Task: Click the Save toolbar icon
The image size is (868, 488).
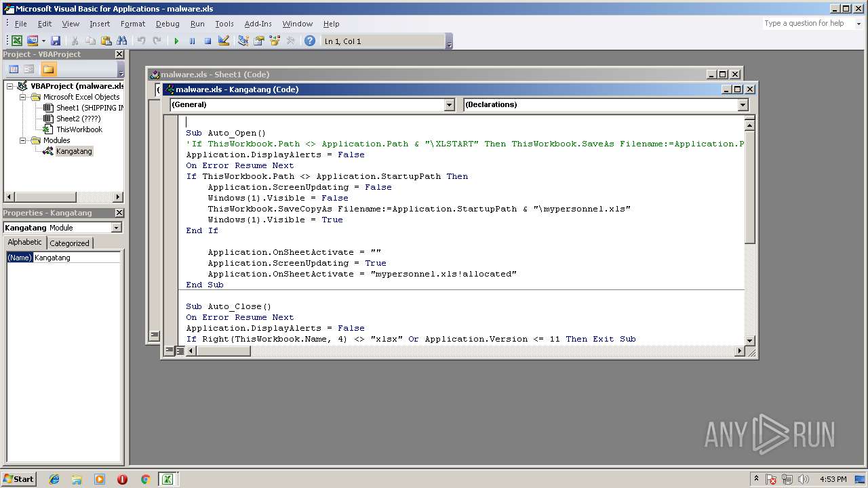Action: click(x=56, y=41)
